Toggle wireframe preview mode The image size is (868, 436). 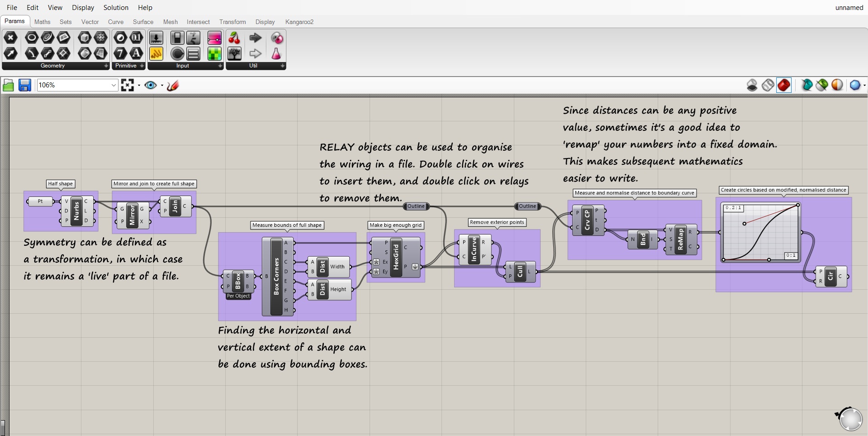point(768,85)
